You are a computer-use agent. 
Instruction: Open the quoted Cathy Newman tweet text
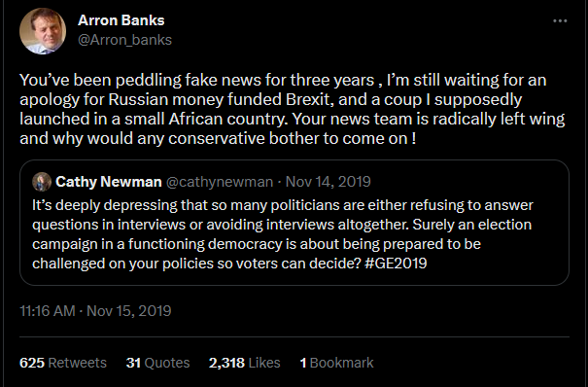point(283,234)
